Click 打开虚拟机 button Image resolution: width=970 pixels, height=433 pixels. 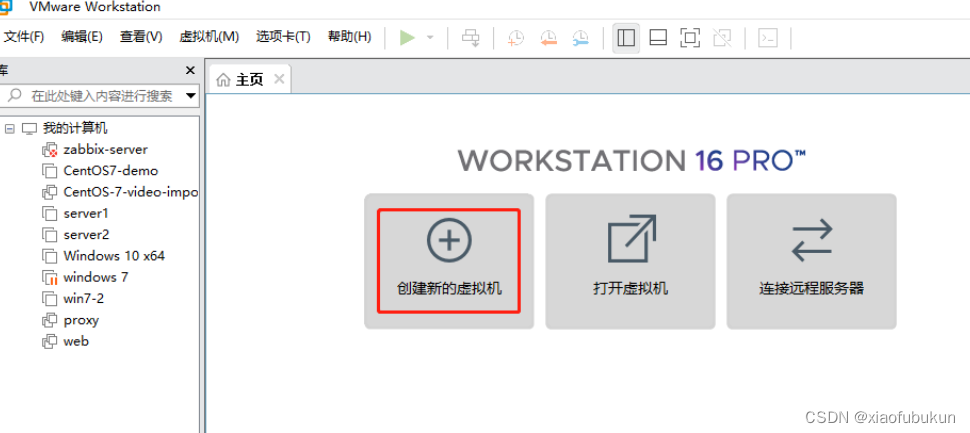click(x=630, y=260)
